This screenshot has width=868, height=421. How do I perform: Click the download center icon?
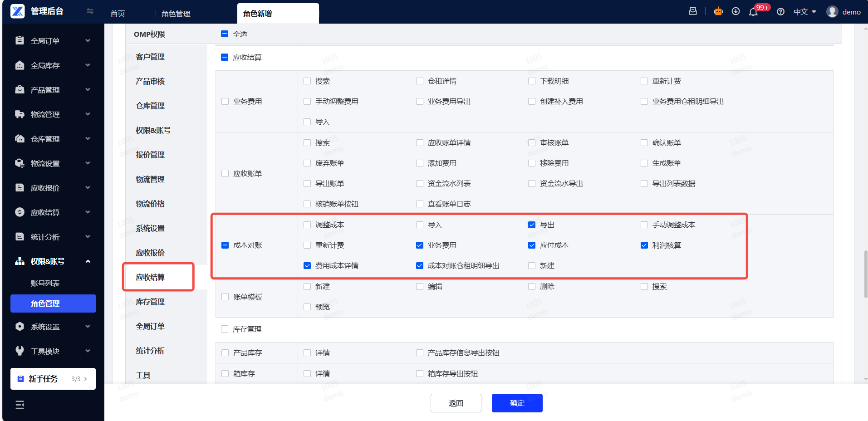[736, 12]
